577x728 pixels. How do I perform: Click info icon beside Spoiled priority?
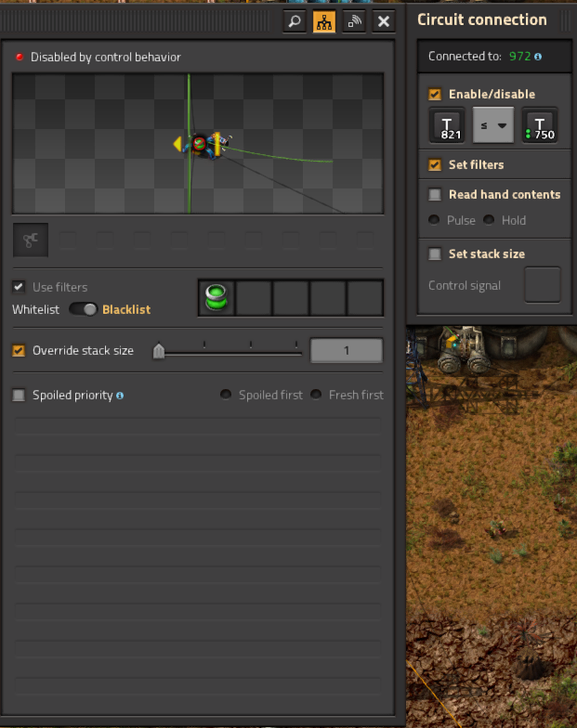120,396
